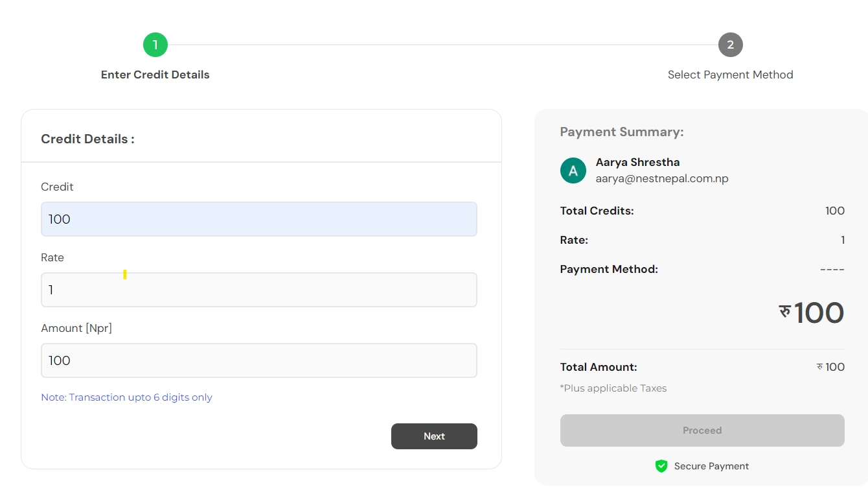Click the Total Amount label
The image size is (868, 494).
tap(599, 367)
